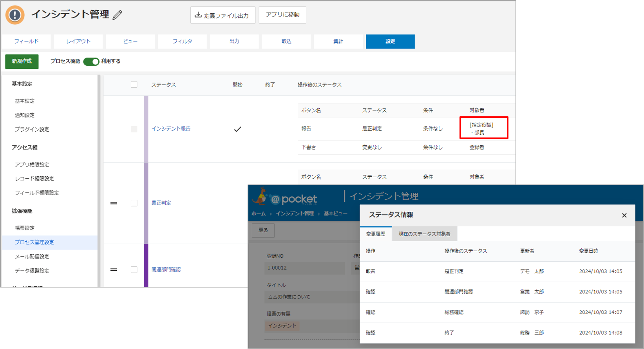Click the インシデント tag under 障害の有無
This screenshot has height=349, width=644.
coord(282,326)
